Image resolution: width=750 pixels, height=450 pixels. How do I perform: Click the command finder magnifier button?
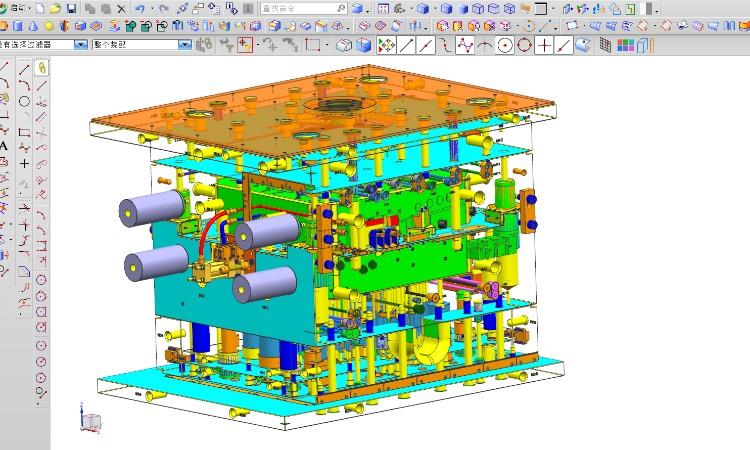pos(341,8)
